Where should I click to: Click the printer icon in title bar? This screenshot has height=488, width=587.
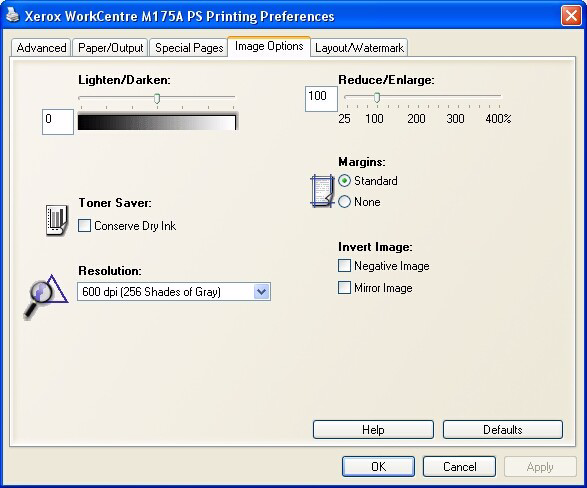(x=13, y=15)
